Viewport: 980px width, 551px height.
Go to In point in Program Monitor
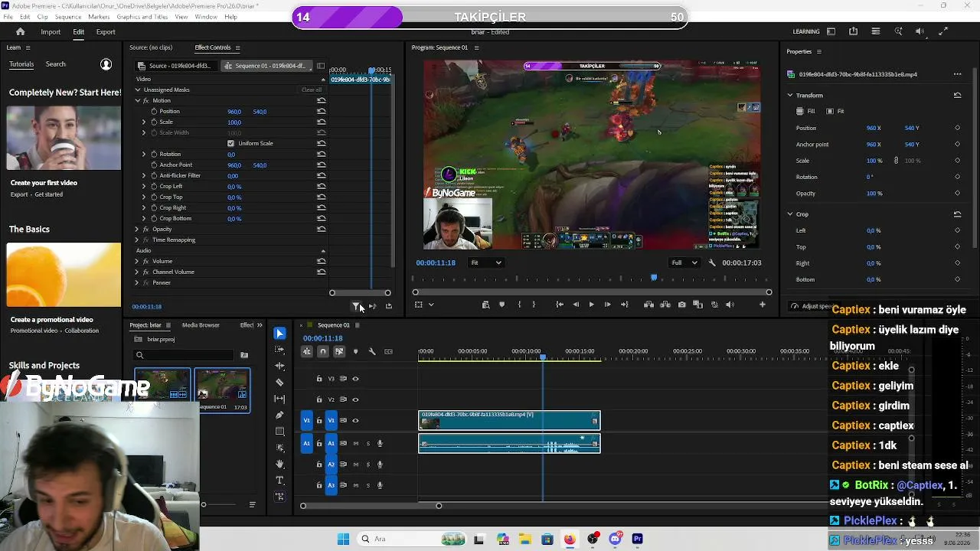click(560, 305)
